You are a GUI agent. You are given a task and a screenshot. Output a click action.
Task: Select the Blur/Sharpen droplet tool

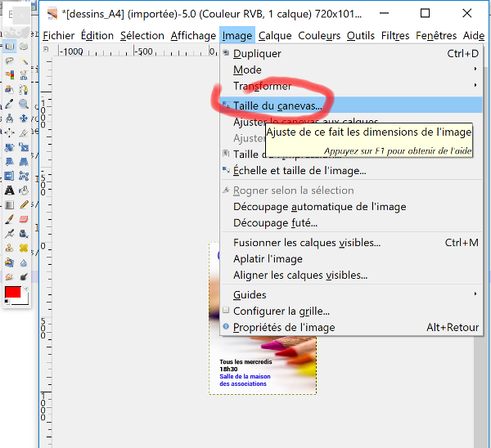click(x=24, y=262)
